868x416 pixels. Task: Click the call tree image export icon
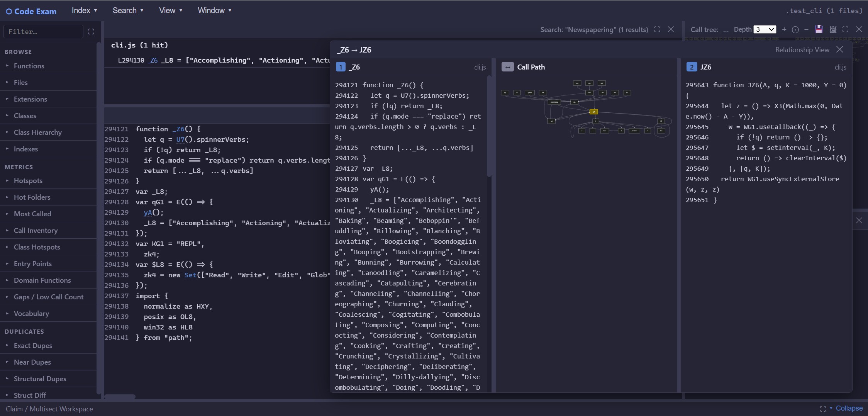click(x=833, y=29)
